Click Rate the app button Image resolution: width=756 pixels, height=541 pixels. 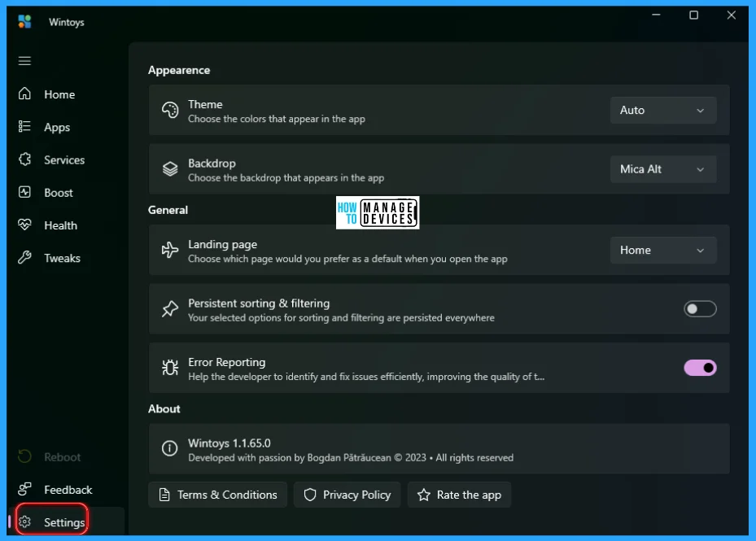click(459, 495)
